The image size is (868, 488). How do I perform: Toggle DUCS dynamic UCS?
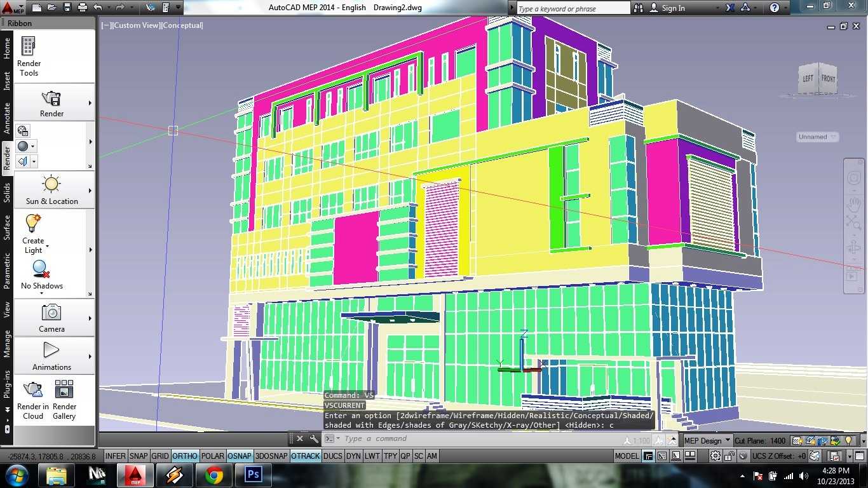pos(332,456)
